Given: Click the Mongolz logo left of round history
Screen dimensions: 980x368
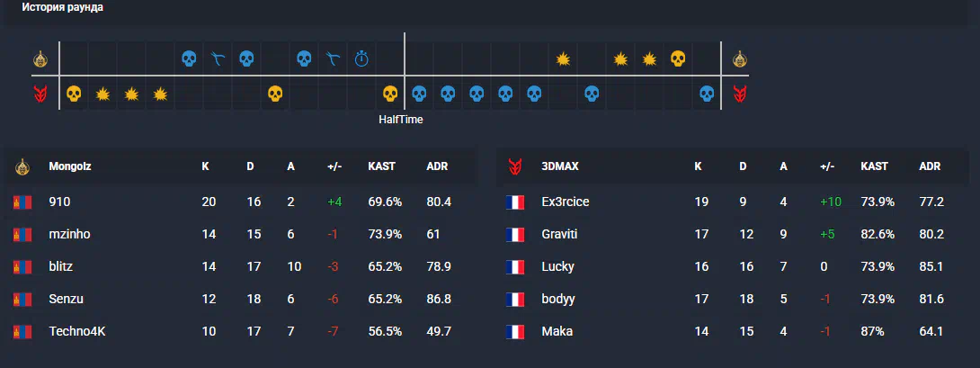Looking at the screenshot, I should 40,59.
